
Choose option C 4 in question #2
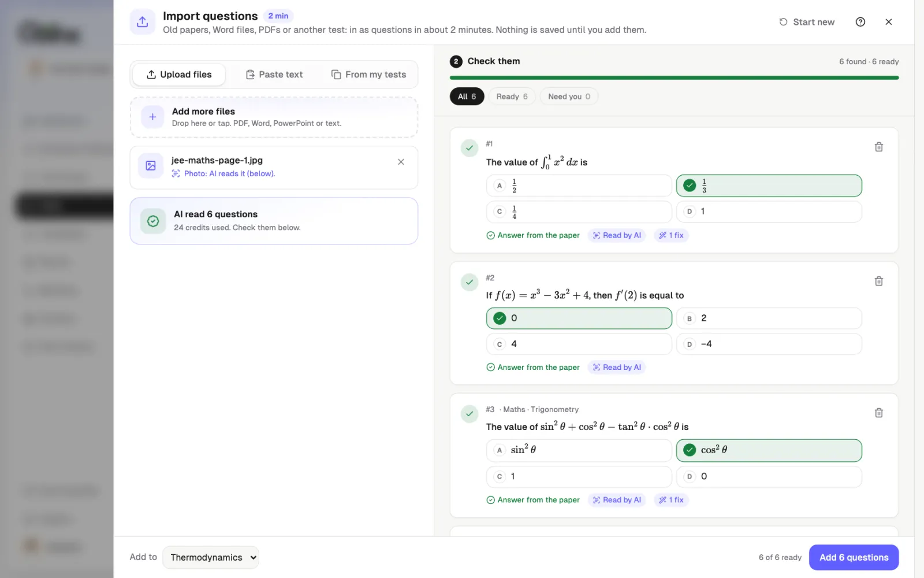tap(579, 344)
